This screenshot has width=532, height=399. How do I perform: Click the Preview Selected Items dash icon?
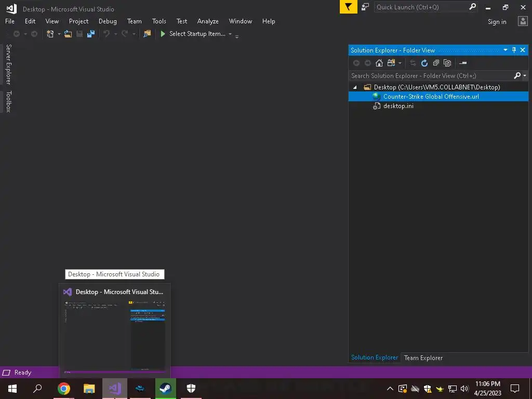[463, 63]
